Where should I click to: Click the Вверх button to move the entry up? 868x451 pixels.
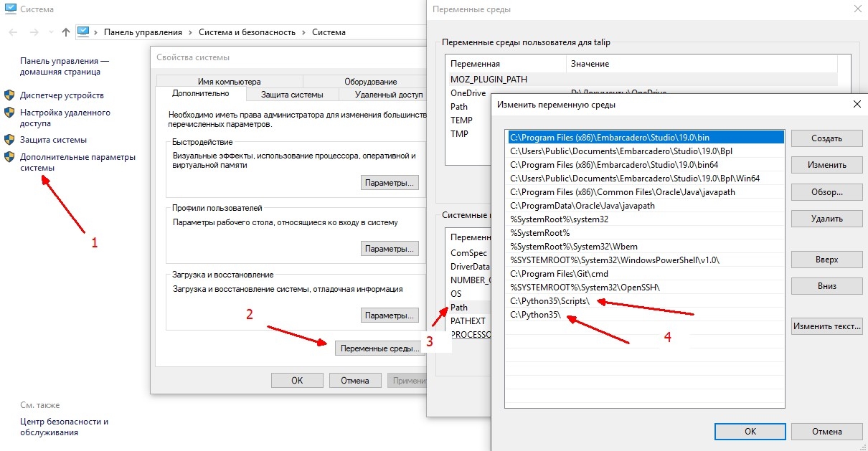pos(826,260)
